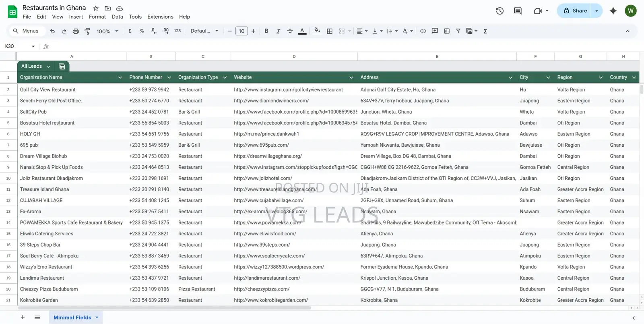Click the http://www.695pub.com/ cell

pos(294,145)
